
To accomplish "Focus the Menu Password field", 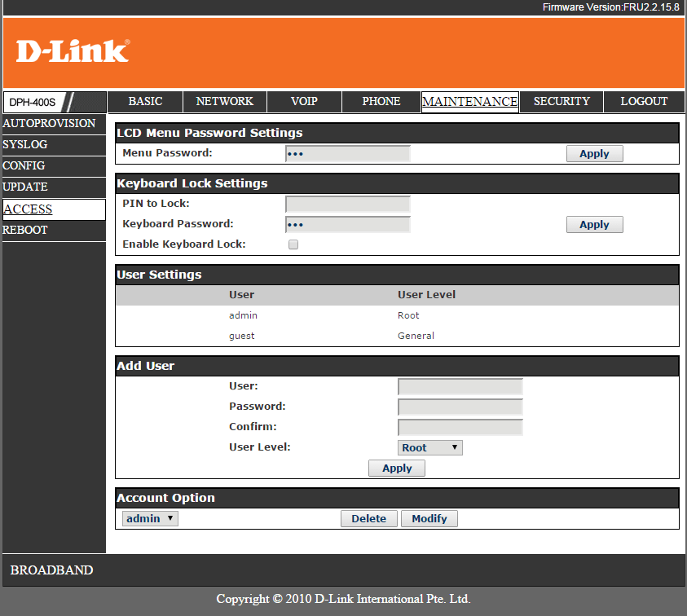I will point(348,154).
